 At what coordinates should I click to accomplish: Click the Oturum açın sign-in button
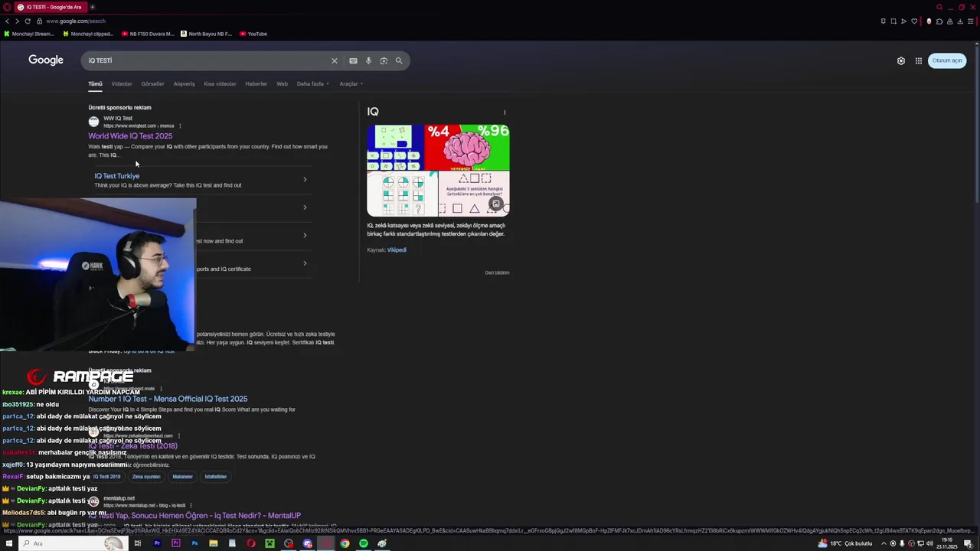pos(947,60)
